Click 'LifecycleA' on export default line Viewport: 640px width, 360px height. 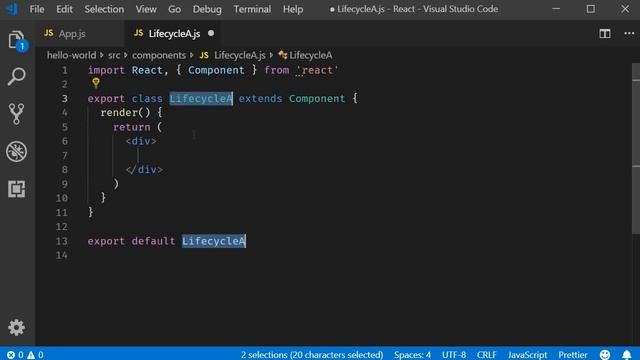[x=213, y=241]
